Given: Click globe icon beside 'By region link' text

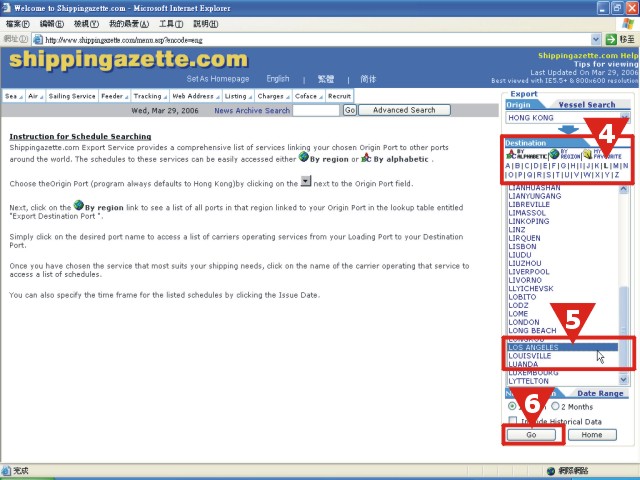Looking at the screenshot, I should click(x=79, y=205).
